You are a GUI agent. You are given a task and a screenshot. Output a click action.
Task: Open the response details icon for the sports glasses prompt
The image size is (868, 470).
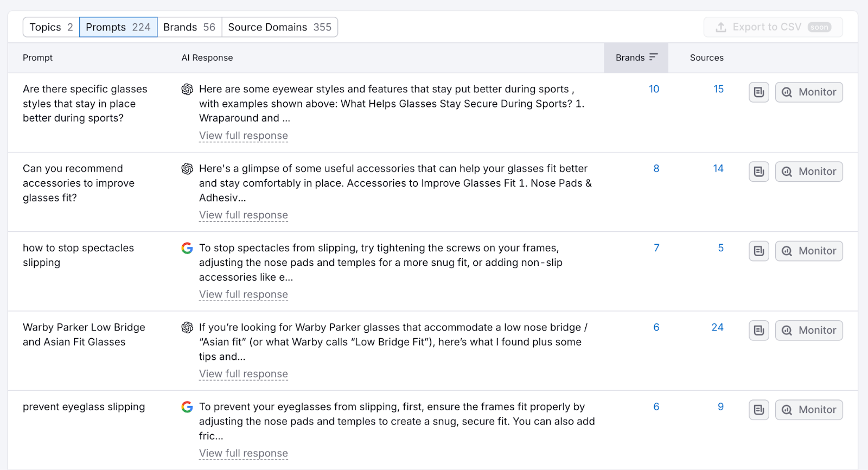[x=759, y=92]
